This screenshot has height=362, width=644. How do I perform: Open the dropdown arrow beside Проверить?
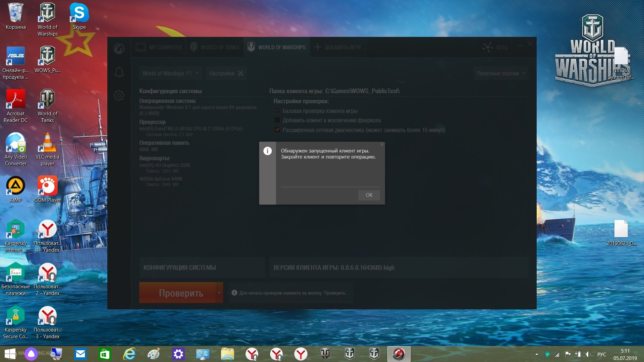tap(219, 293)
